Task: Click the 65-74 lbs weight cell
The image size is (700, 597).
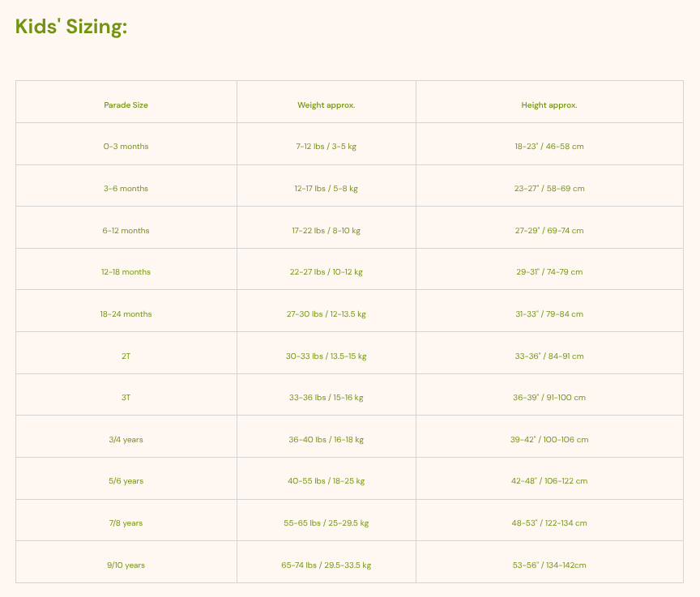Action: [x=326, y=565]
